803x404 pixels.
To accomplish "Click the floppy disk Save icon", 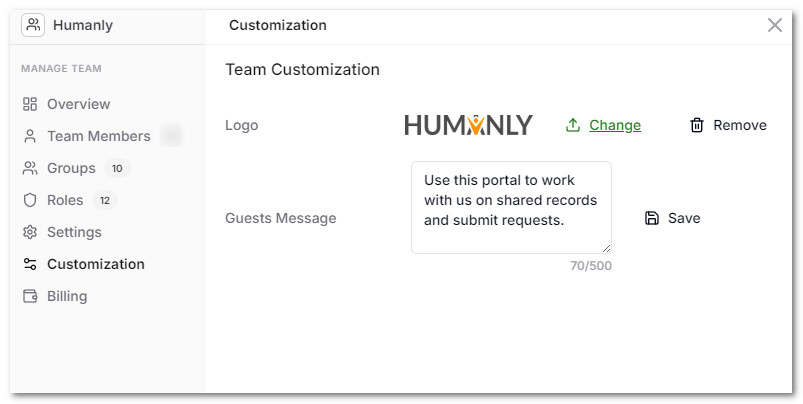I will (652, 218).
